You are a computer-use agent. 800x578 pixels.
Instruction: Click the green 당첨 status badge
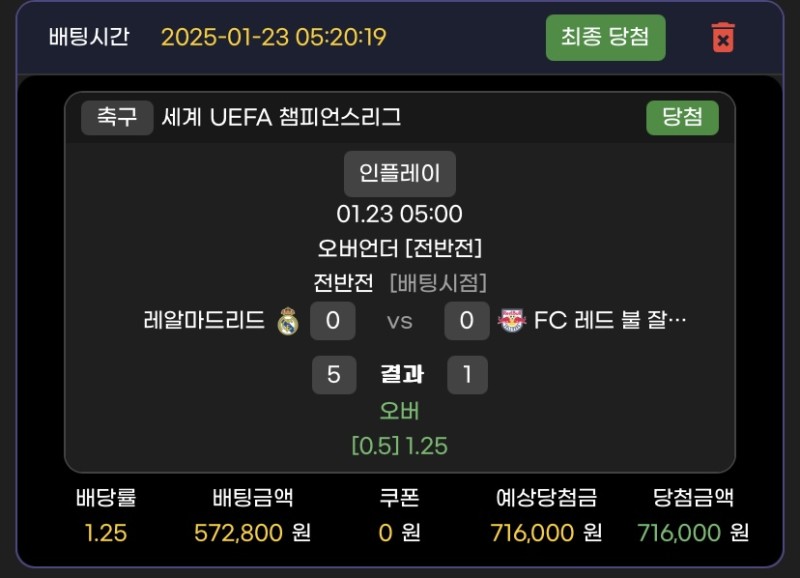pos(682,117)
